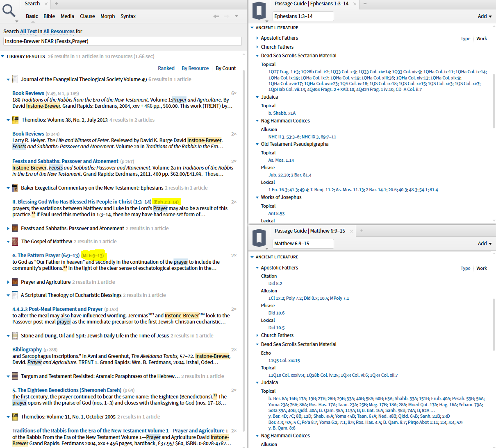Screen dimensions: 496x448
Task: Click the search query field with Instone-Brewer
Action: pos(123,41)
